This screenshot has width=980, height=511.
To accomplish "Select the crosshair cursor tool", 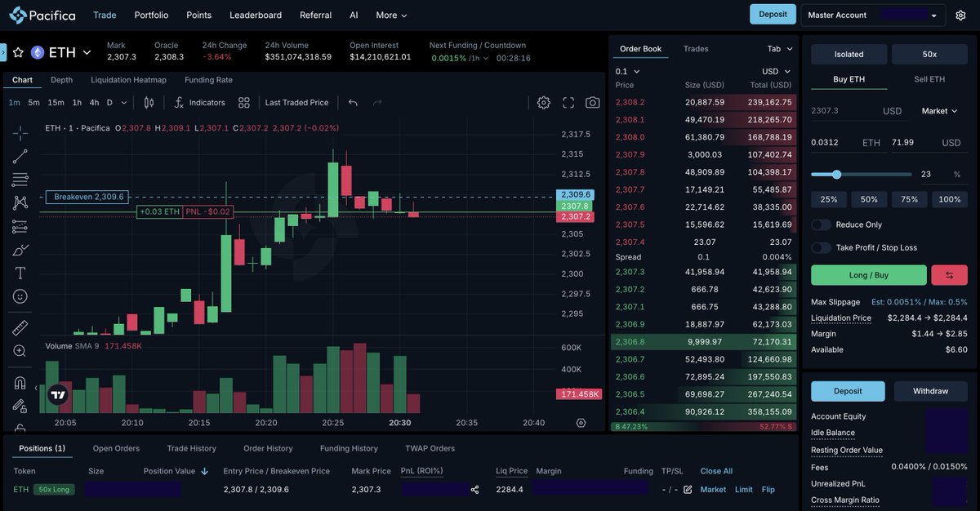I will click(x=20, y=133).
